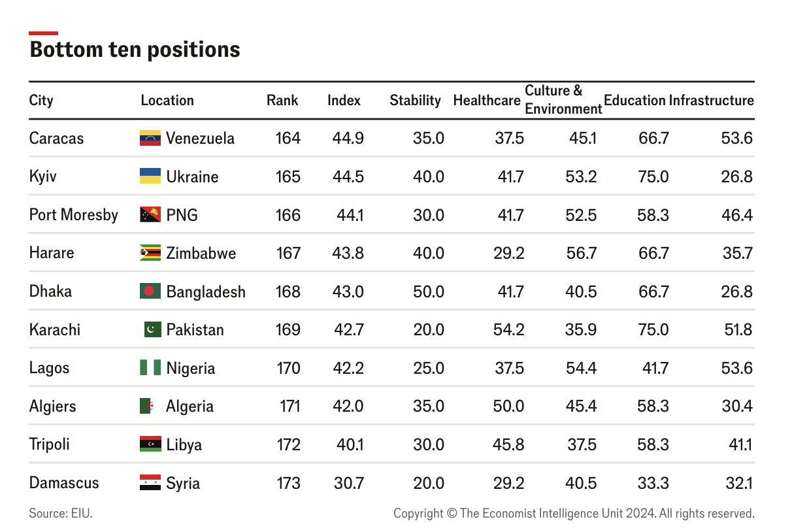Click the Bangladesh flag icon

coord(150,291)
